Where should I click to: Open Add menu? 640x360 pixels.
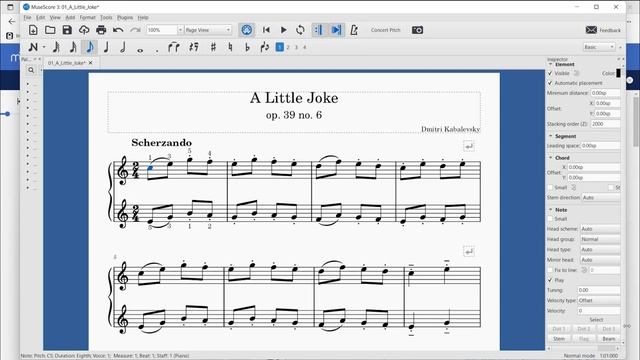pyautogui.click(x=70, y=18)
